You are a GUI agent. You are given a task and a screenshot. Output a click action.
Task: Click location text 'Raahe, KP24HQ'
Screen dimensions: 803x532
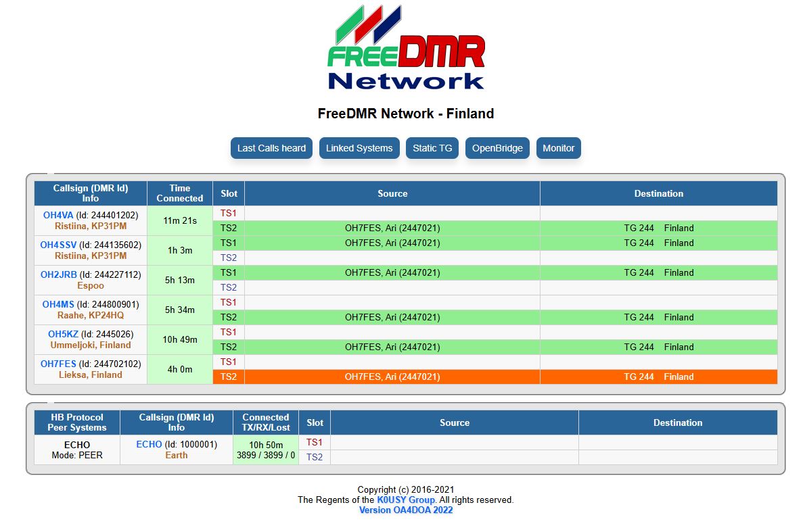(91, 315)
